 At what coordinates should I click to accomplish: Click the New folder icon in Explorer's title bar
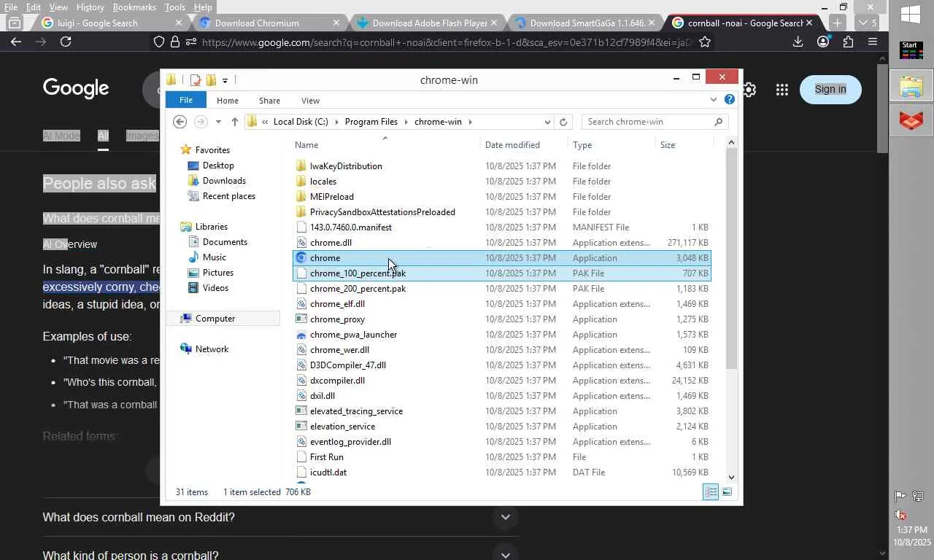tap(211, 80)
